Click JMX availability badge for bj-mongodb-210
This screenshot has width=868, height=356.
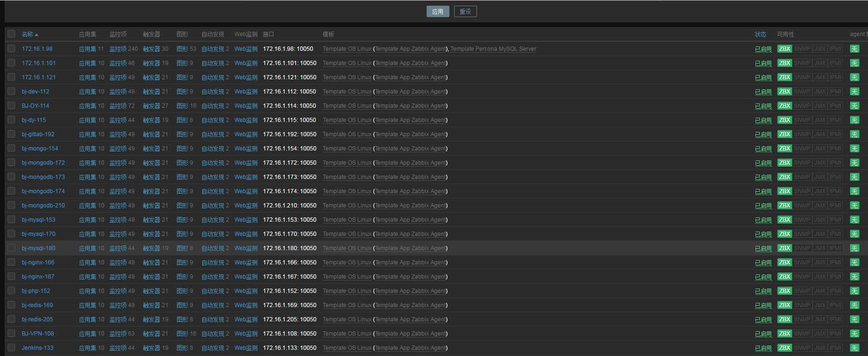pos(820,206)
